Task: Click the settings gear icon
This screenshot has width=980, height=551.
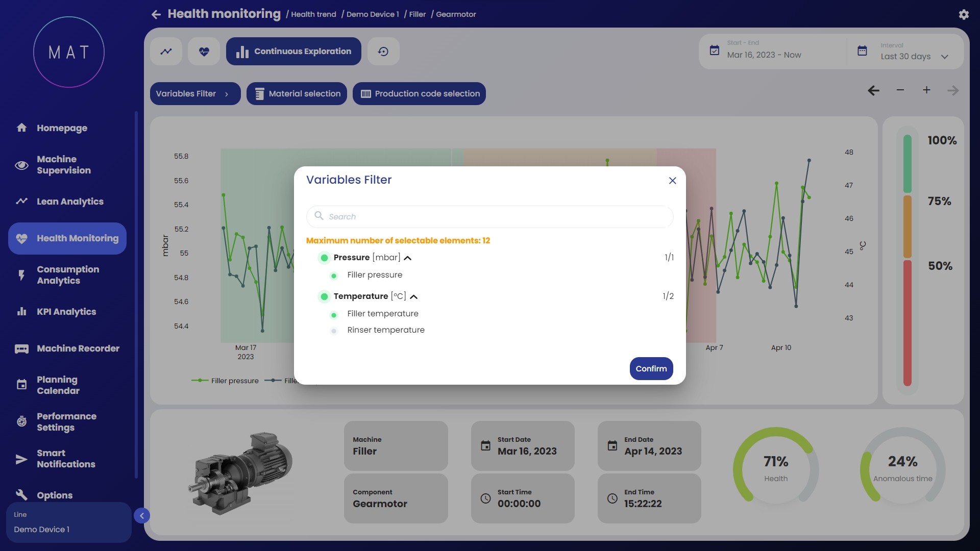Action: coord(963,15)
